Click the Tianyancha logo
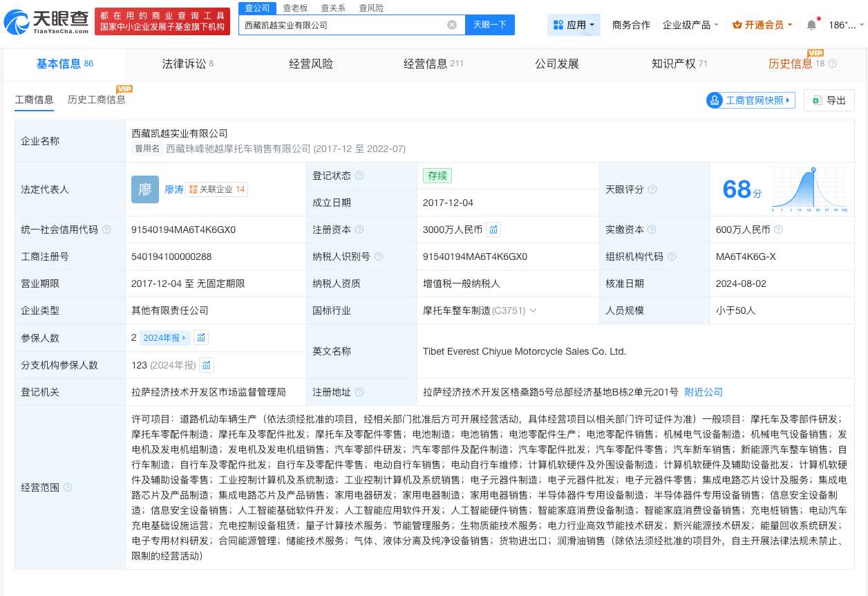Screen dimensions: 868x596 point(45,23)
